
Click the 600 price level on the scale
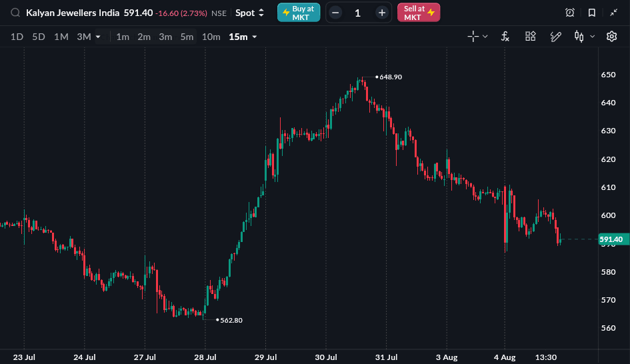(x=608, y=215)
